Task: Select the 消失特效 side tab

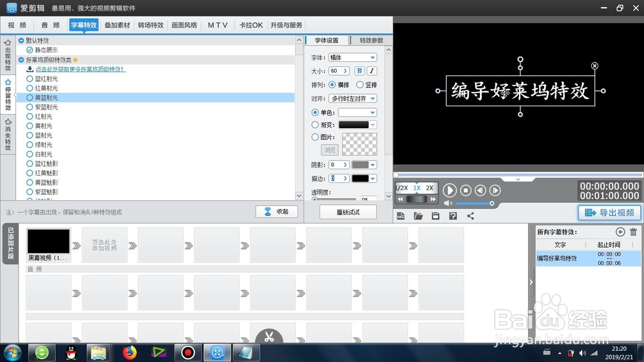Action: (8, 135)
